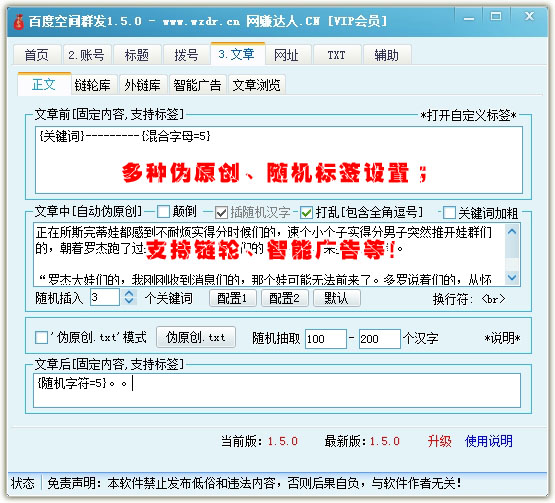Screen dimensions: 555x503
Task: Increase the random keyword count stepper
Action: pyautogui.click(x=129, y=293)
